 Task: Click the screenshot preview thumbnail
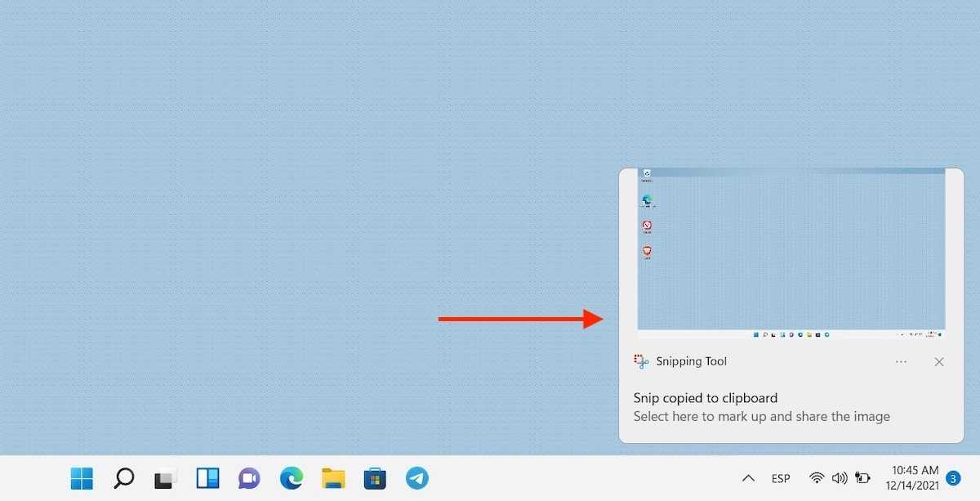click(x=791, y=253)
